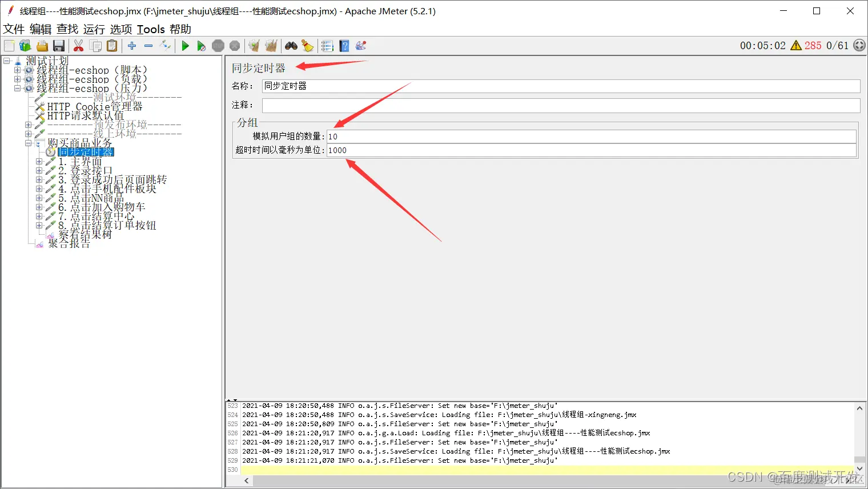Open Search with binoculars icon

[291, 46]
